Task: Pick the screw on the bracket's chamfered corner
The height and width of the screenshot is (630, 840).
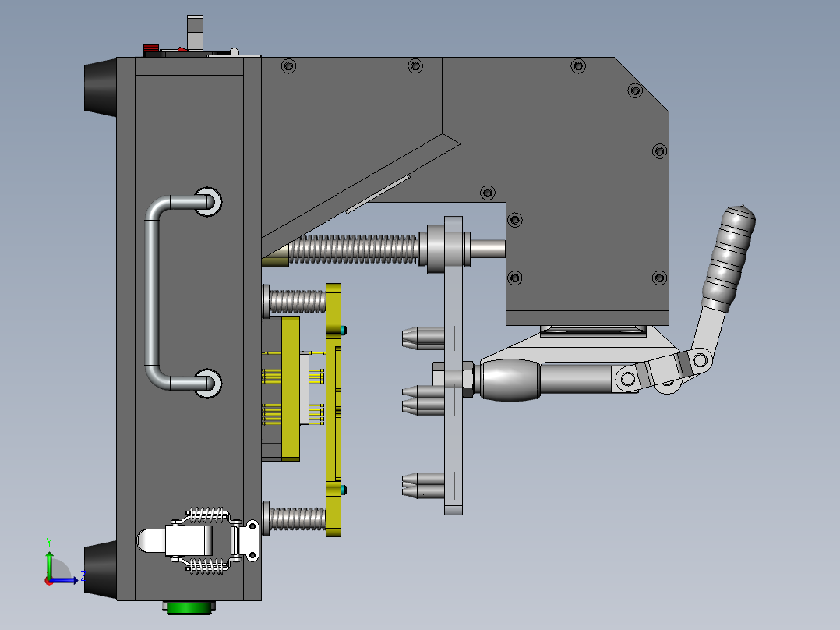Action: tap(635, 90)
